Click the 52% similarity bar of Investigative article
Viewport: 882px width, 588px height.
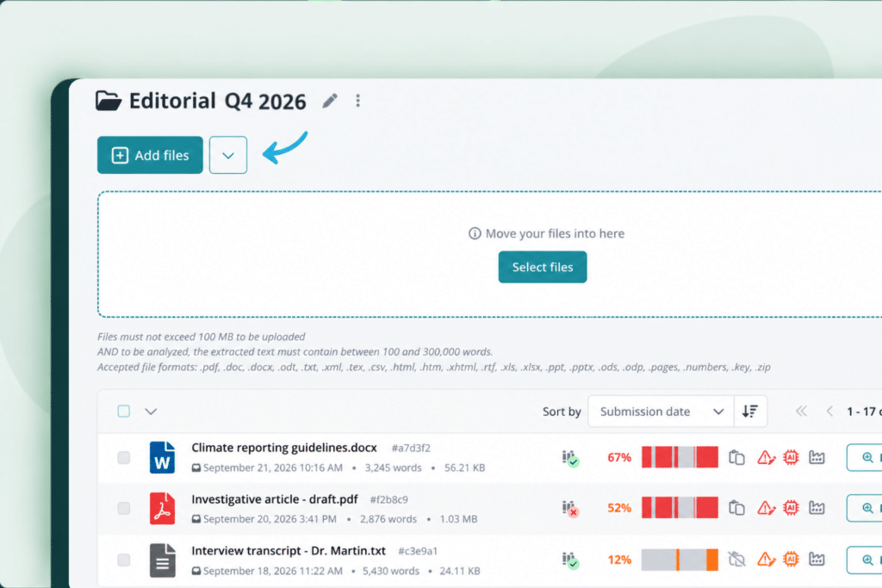pos(680,508)
